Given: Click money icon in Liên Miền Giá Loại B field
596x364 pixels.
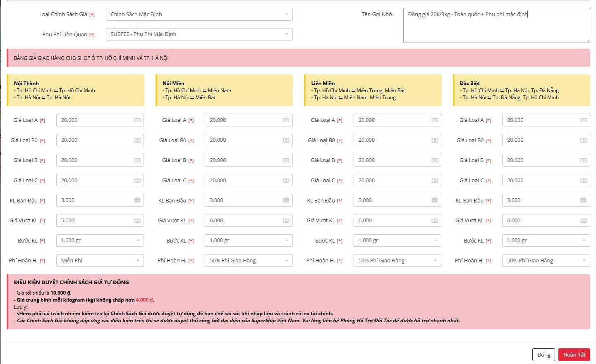Looking at the screenshot, I should pyautogui.click(x=435, y=160).
